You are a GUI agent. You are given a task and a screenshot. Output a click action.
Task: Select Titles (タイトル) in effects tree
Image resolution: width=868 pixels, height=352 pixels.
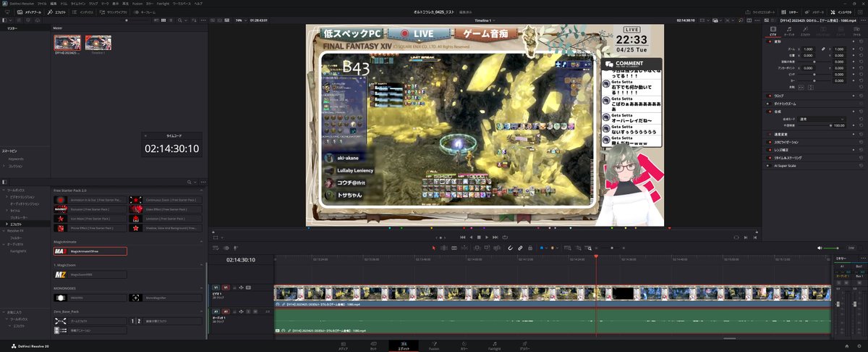(17, 210)
